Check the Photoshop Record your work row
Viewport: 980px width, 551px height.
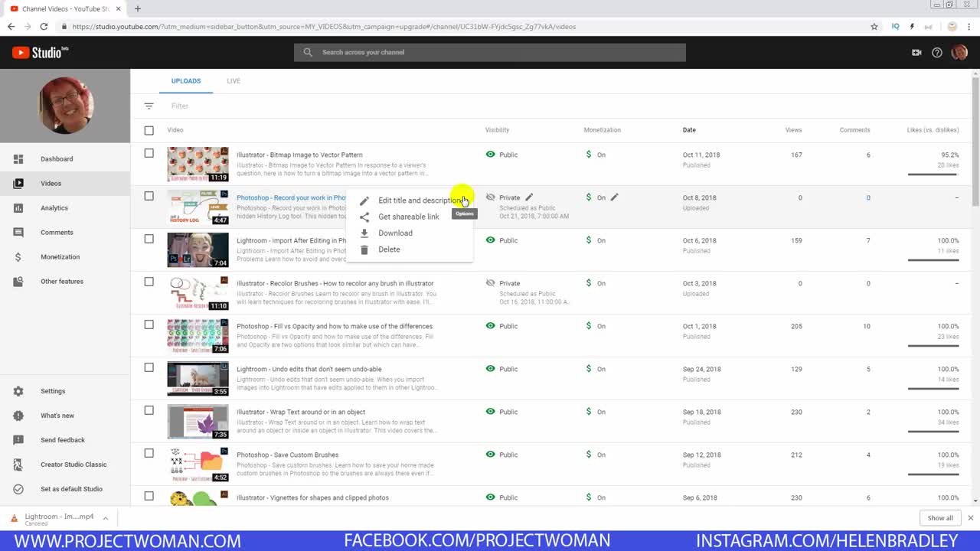point(149,196)
